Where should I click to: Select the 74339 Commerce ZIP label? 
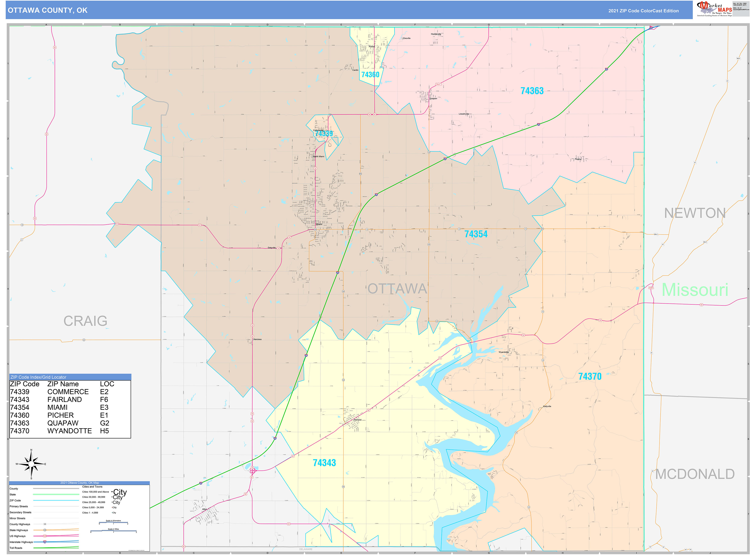coord(324,134)
